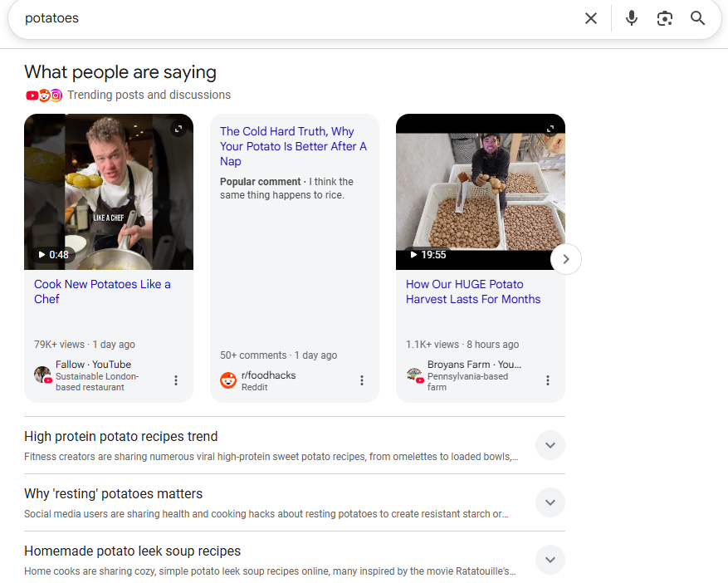Start voice search with microphone icon
728x583 pixels.
[x=632, y=18]
